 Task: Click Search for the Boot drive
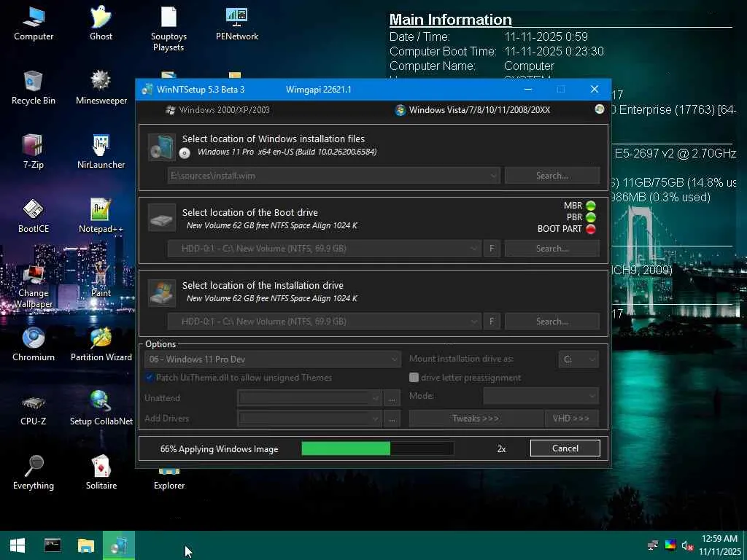[551, 249]
